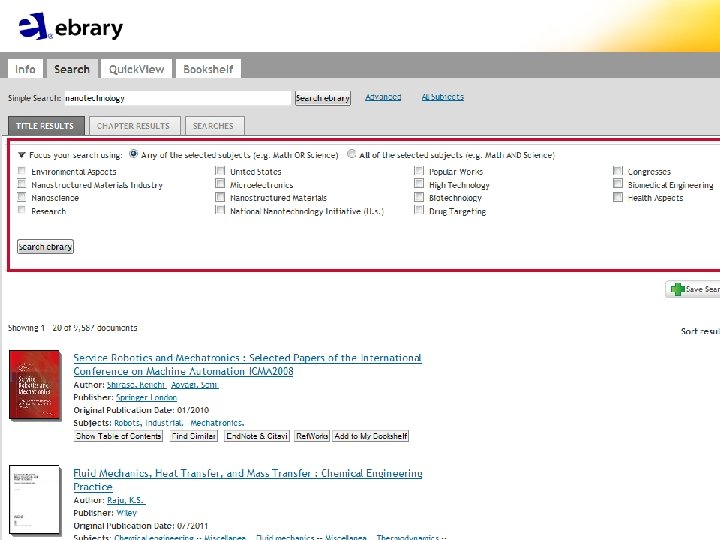Click the green plus Save Search icon
The height and width of the screenshot is (540, 720).
click(x=677, y=289)
